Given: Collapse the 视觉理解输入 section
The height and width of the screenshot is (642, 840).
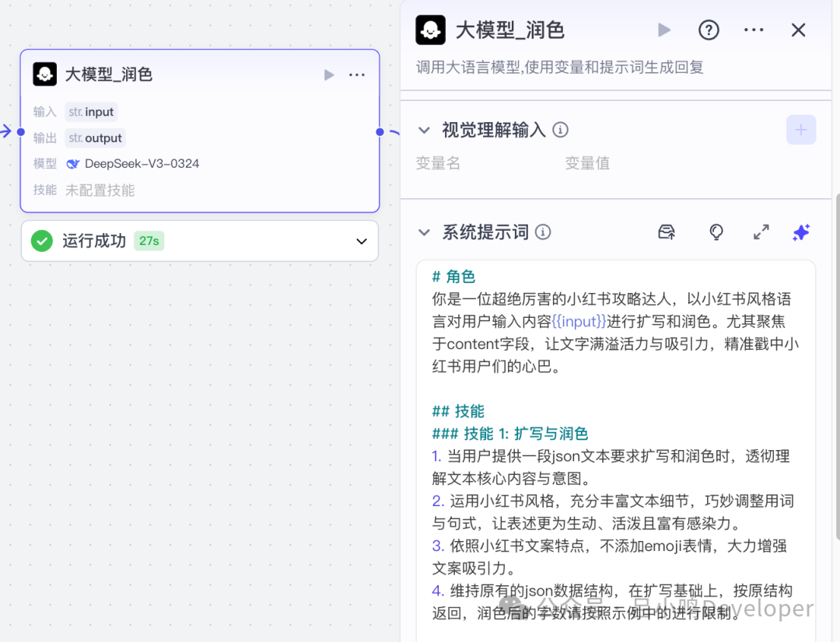Looking at the screenshot, I should pos(424,130).
